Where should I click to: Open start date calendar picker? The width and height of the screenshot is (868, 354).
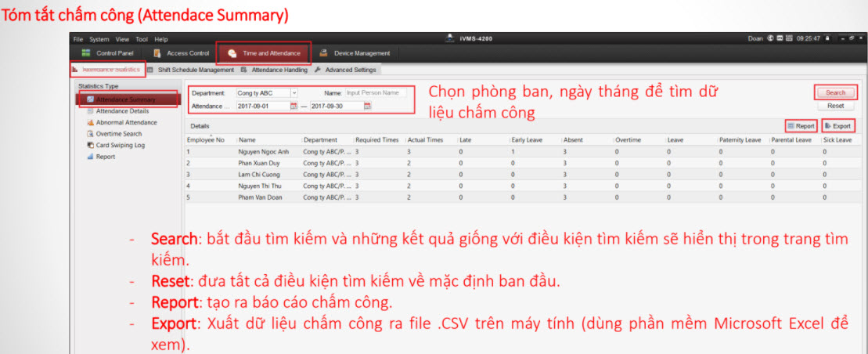(294, 106)
